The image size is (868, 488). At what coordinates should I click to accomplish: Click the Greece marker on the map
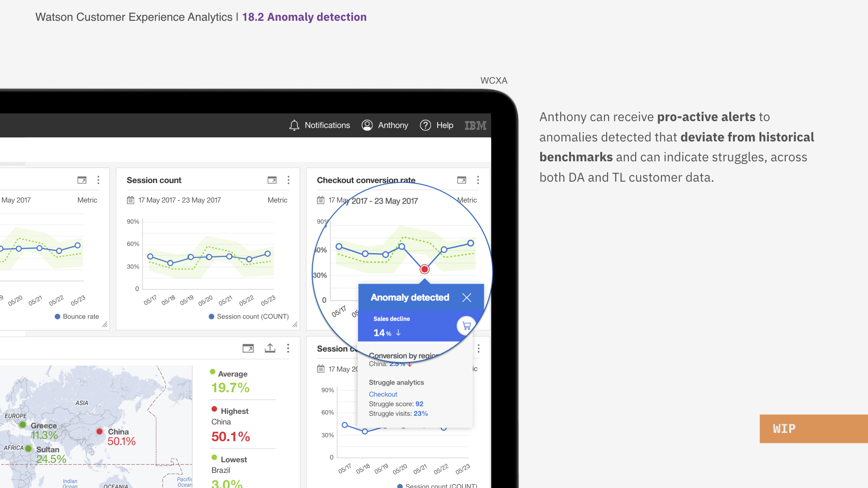tap(23, 425)
